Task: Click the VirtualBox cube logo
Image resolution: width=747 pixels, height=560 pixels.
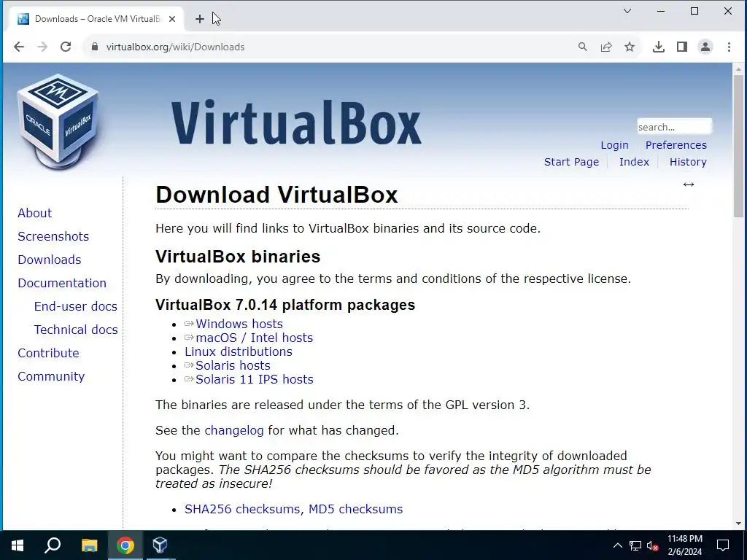Action: [58, 122]
